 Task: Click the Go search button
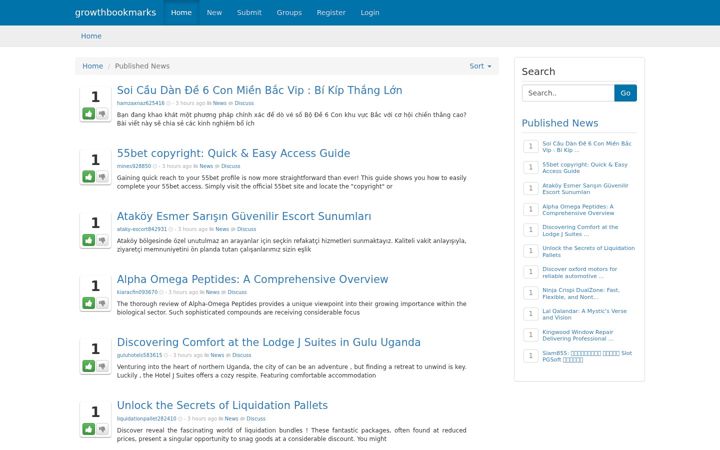click(625, 93)
